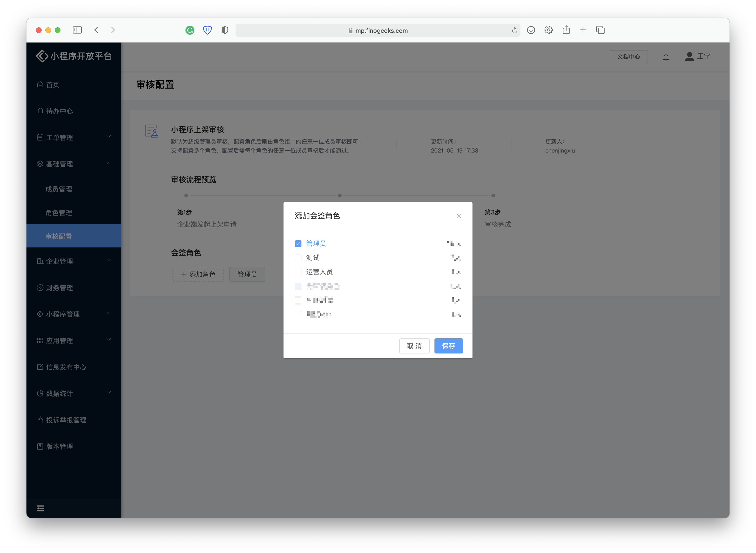Click the 企业端发起上架申请 step text
756x553 pixels.
207,224
